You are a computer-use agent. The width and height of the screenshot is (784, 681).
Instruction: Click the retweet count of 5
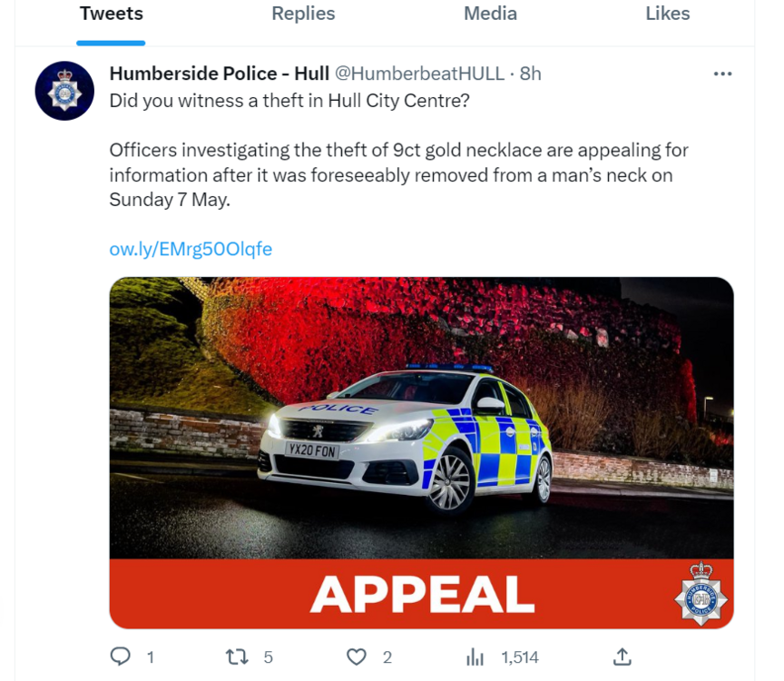point(268,657)
